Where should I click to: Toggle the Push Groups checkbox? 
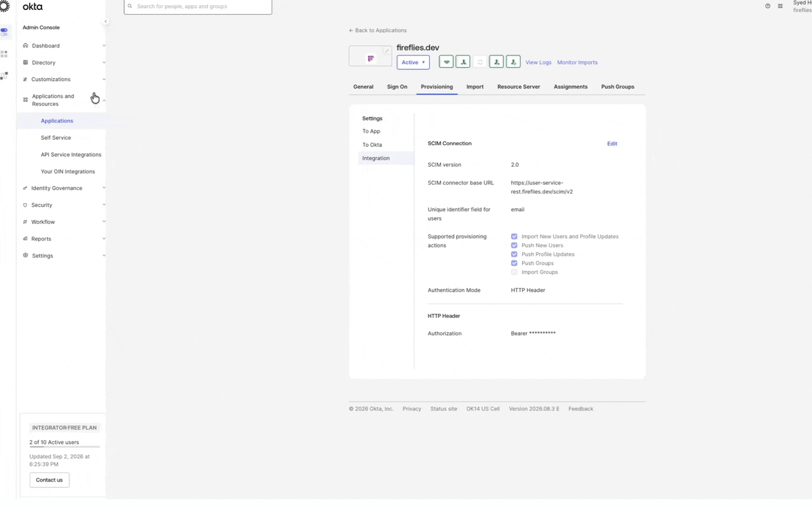click(514, 263)
